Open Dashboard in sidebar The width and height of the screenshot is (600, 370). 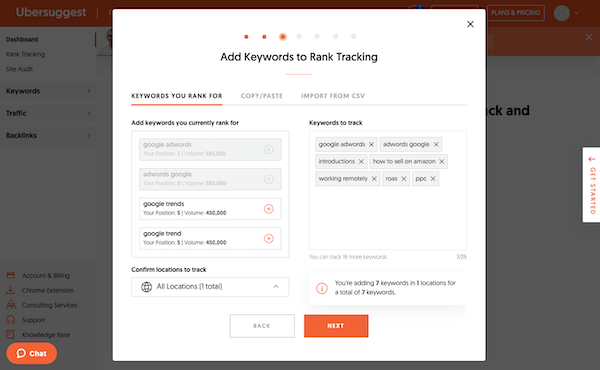[22, 39]
